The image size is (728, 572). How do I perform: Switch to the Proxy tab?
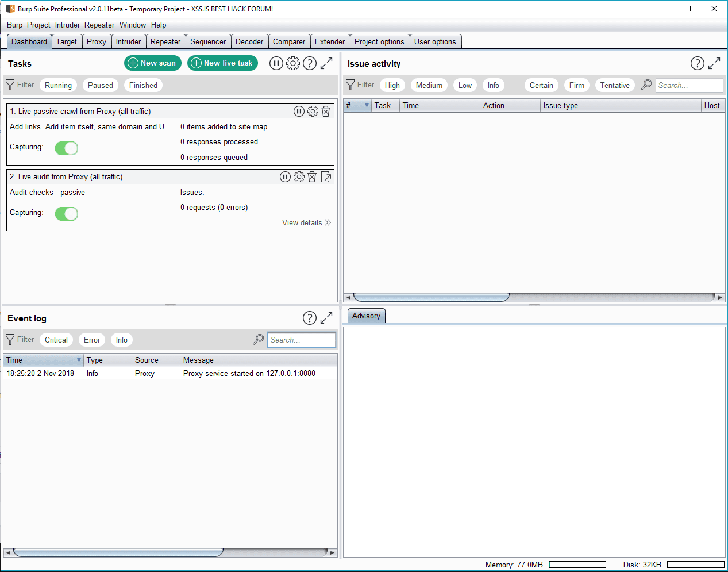click(97, 41)
